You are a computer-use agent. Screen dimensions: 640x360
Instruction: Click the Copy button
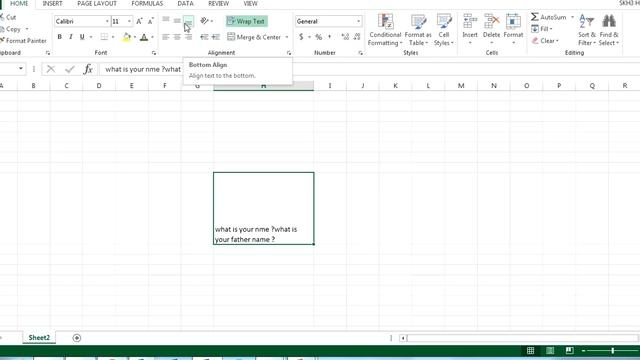click(x=12, y=29)
